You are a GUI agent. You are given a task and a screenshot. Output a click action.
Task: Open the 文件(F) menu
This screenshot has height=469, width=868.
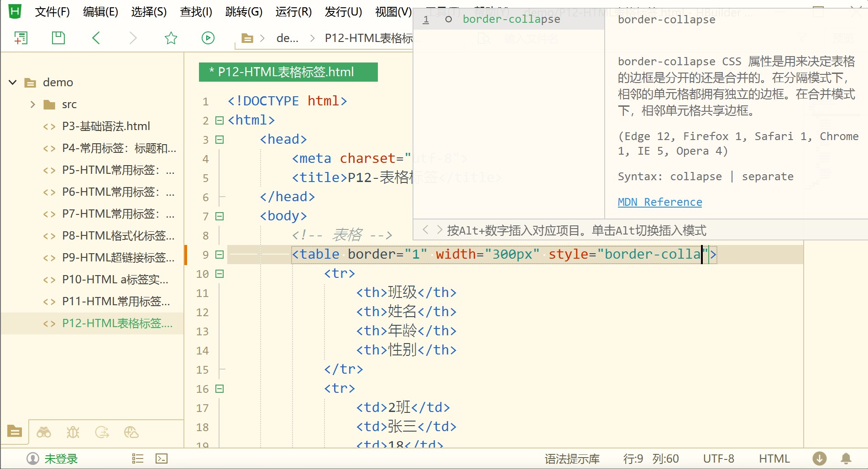[x=52, y=12]
